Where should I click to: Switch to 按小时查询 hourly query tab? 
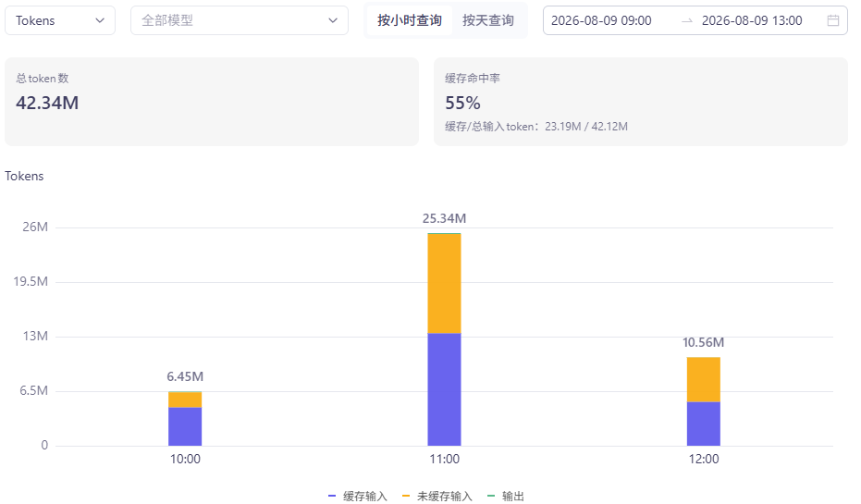click(x=409, y=20)
